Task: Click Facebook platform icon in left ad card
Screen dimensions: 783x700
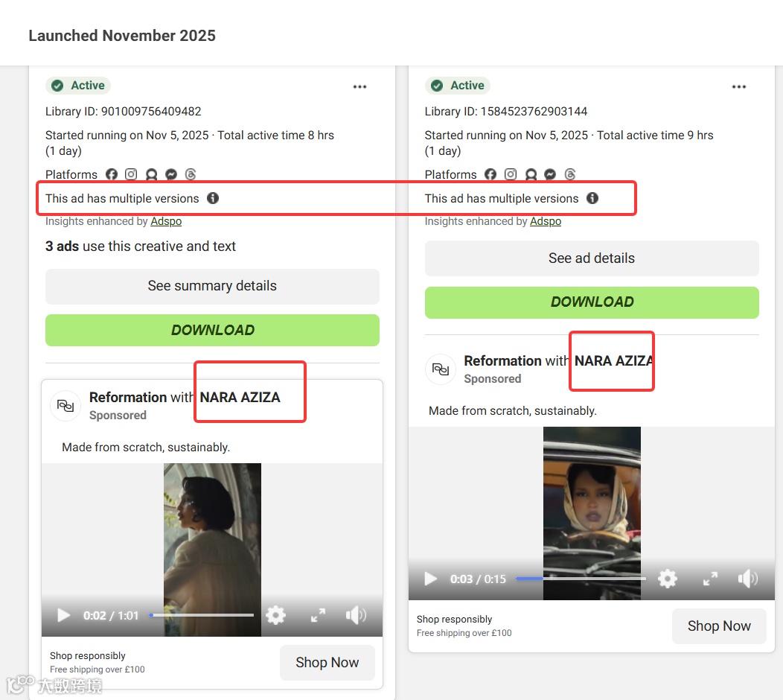Action: click(112, 174)
